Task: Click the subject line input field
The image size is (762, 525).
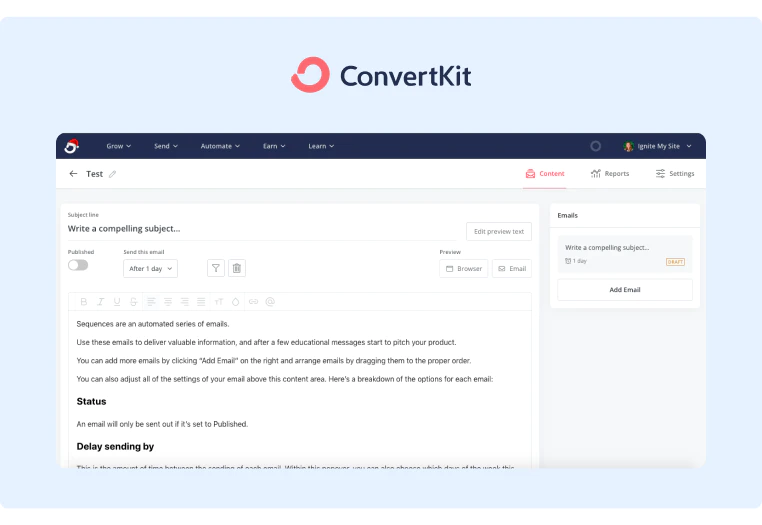Action: click(x=262, y=228)
